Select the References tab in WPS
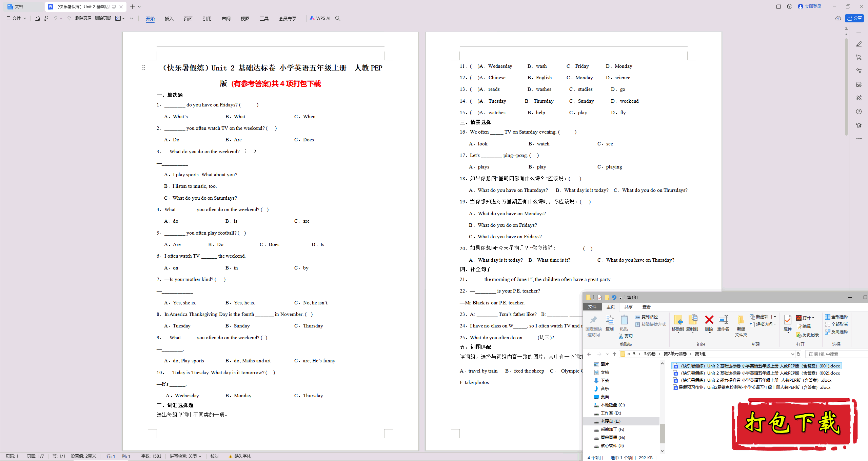Viewport: 868px width, 461px height. (207, 19)
